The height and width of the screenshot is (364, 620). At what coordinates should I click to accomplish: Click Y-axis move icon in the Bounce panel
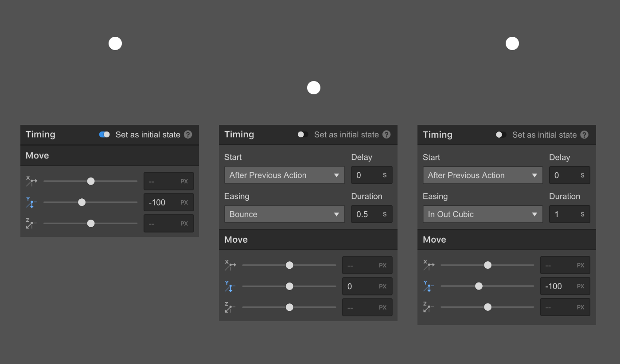pyautogui.click(x=230, y=287)
